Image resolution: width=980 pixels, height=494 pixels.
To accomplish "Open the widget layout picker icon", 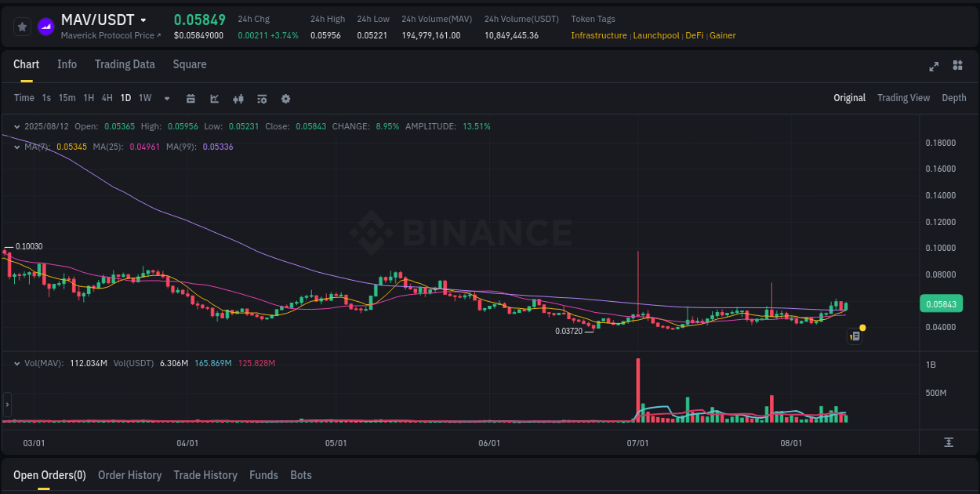I will tap(958, 67).
